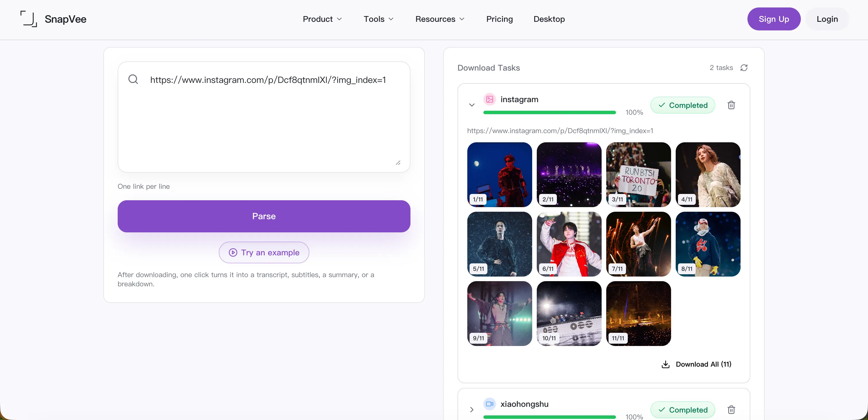Refresh the download tasks list
868x420 pixels.
click(x=744, y=68)
